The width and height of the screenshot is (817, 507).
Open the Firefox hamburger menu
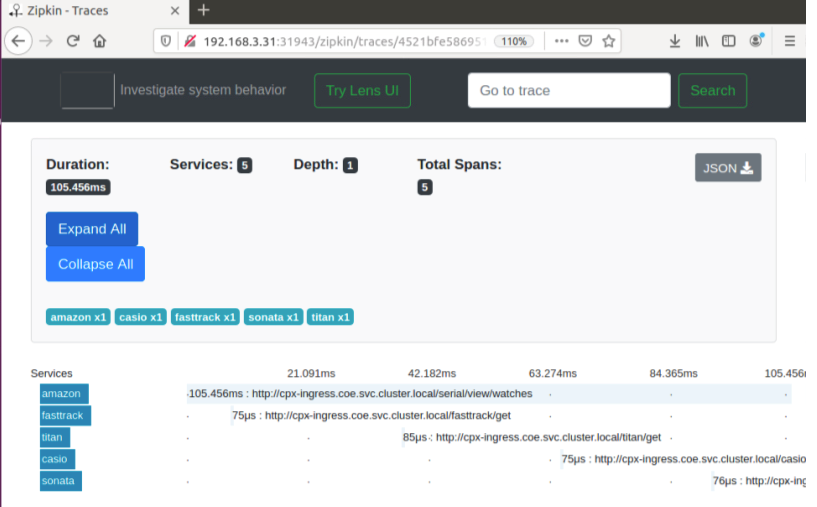tap(790, 42)
